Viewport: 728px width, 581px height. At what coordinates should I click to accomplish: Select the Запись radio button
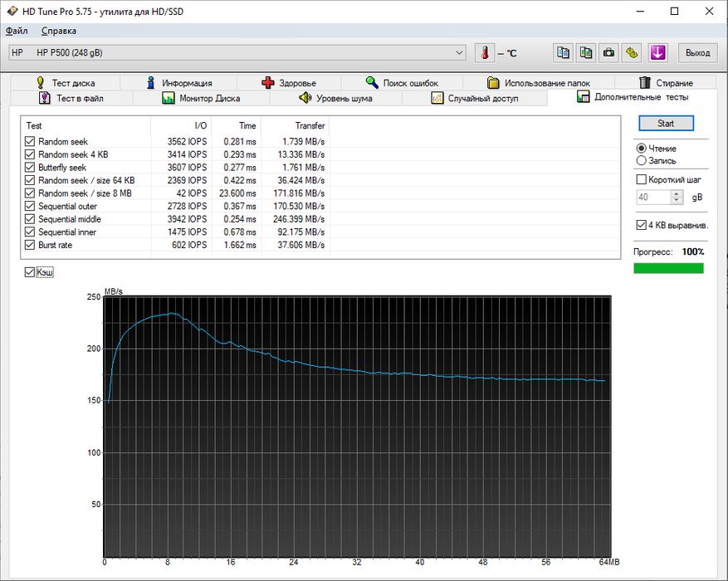pyautogui.click(x=641, y=160)
